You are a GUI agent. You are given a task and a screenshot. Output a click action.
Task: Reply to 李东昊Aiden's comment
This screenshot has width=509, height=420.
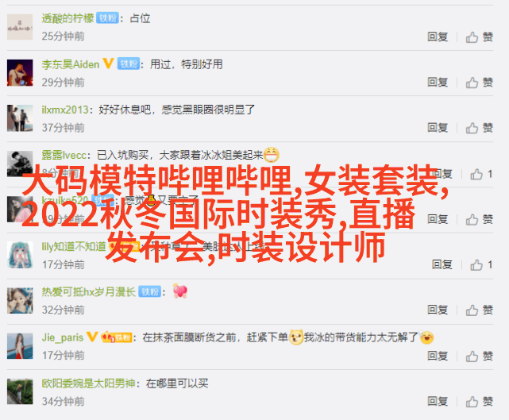438,82
